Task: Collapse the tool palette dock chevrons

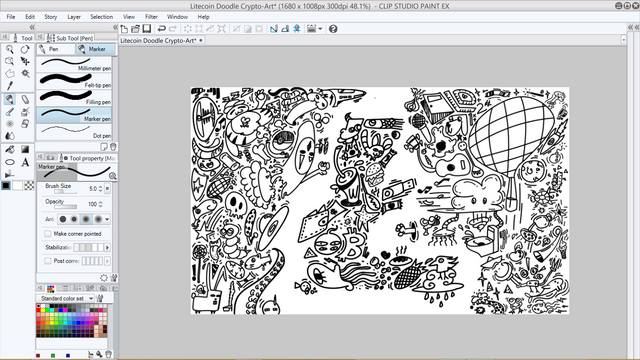Action: pos(31,27)
